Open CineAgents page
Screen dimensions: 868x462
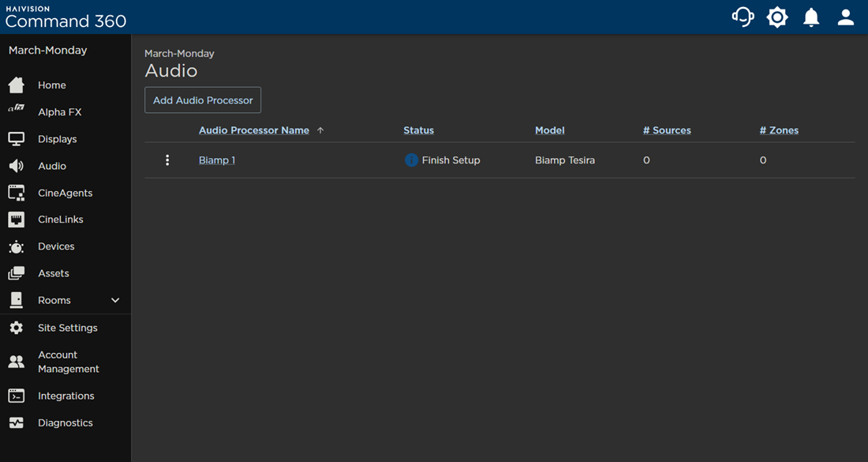click(x=65, y=193)
